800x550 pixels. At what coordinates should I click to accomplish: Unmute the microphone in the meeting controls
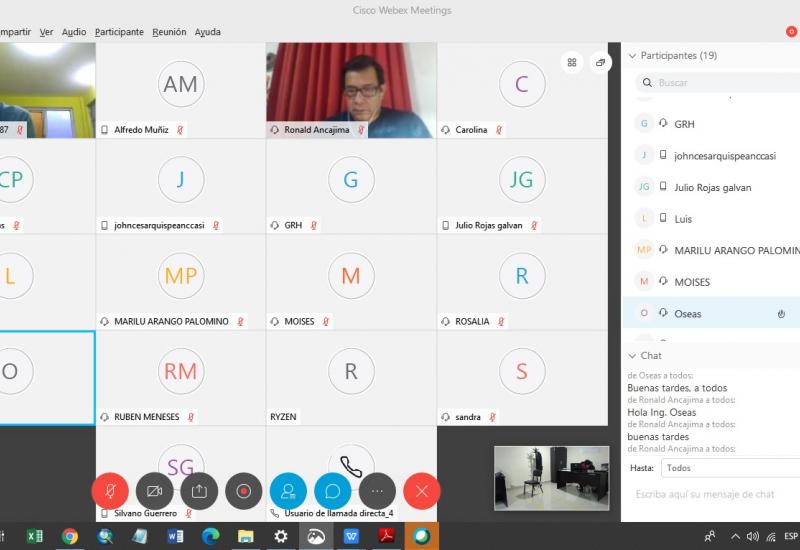109,491
